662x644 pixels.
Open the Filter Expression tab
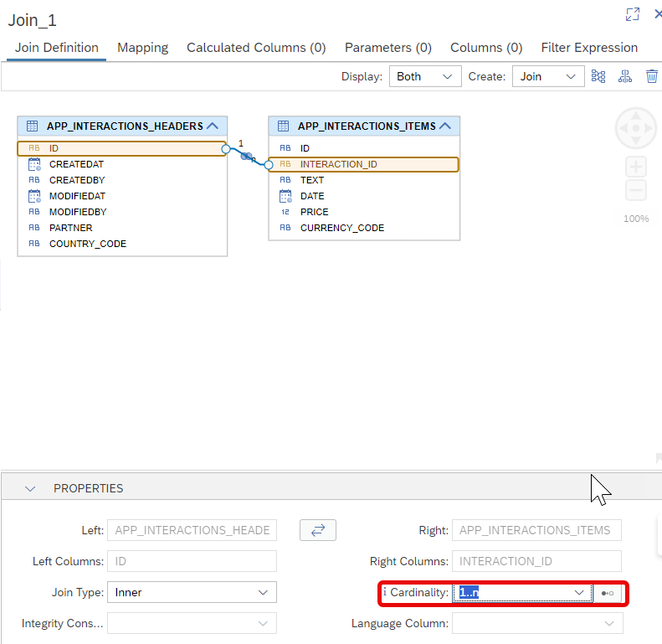tap(589, 48)
